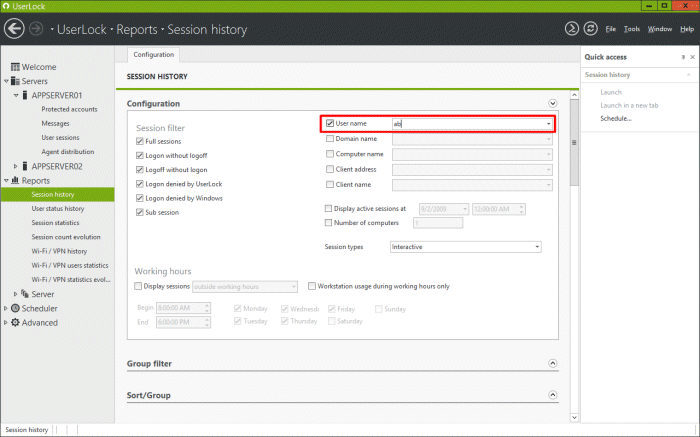Uncheck the Full sessions checkbox

pyautogui.click(x=139, y=142)
